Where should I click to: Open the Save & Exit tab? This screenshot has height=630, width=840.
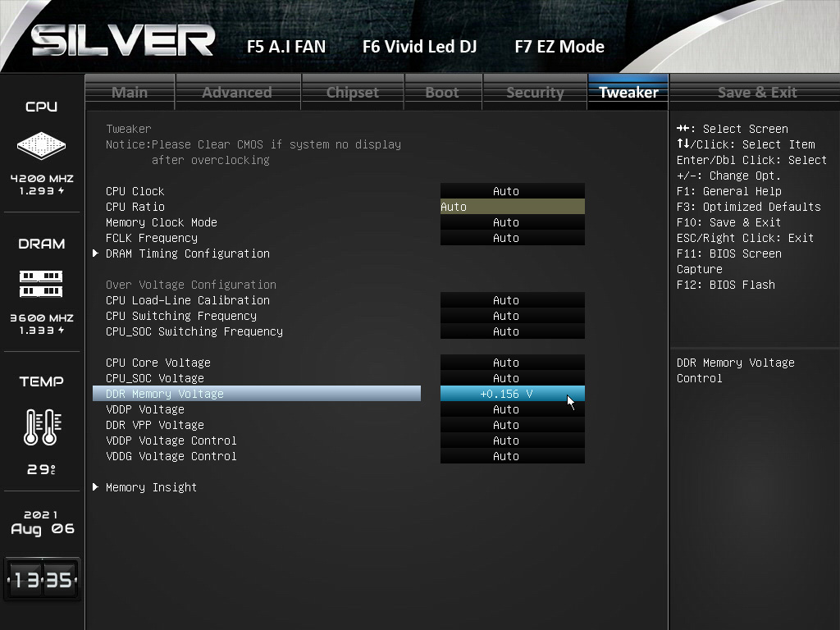(756, 92)
